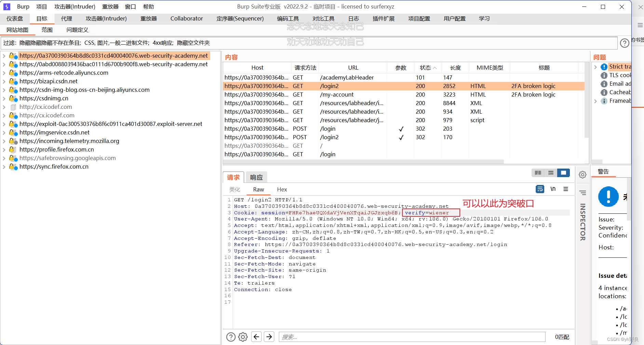
Task: Expand the 0a3700390364 web-security-academy host
Action: pos(4,56)
